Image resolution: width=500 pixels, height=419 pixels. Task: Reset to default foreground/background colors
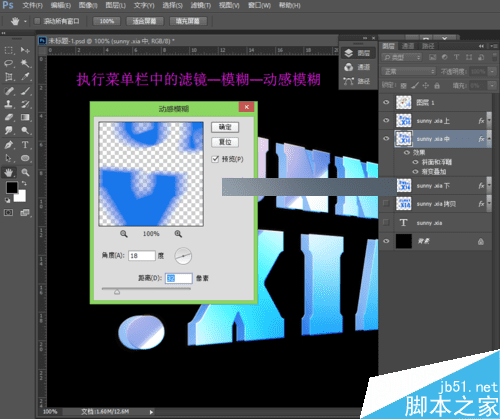click(x=7, y=200)
